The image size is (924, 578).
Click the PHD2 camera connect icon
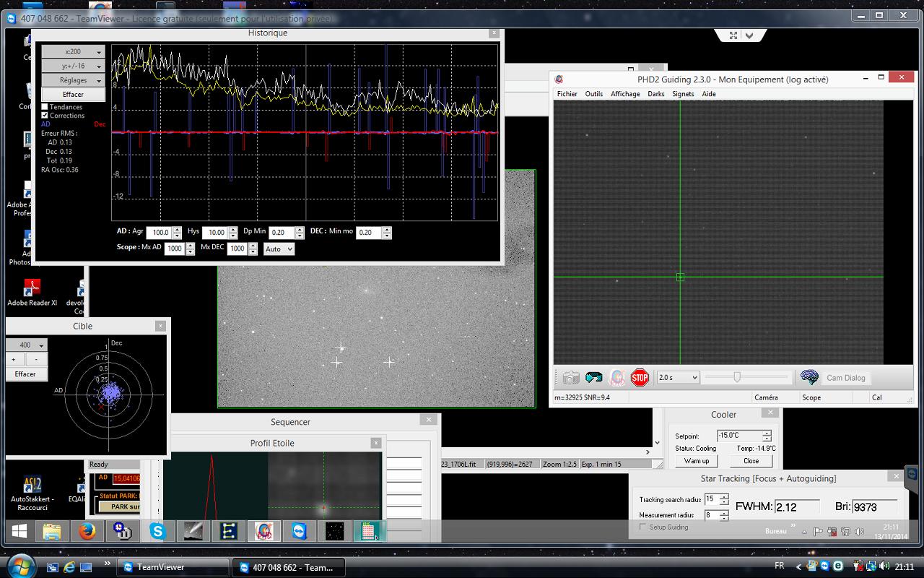coord(570,378)
